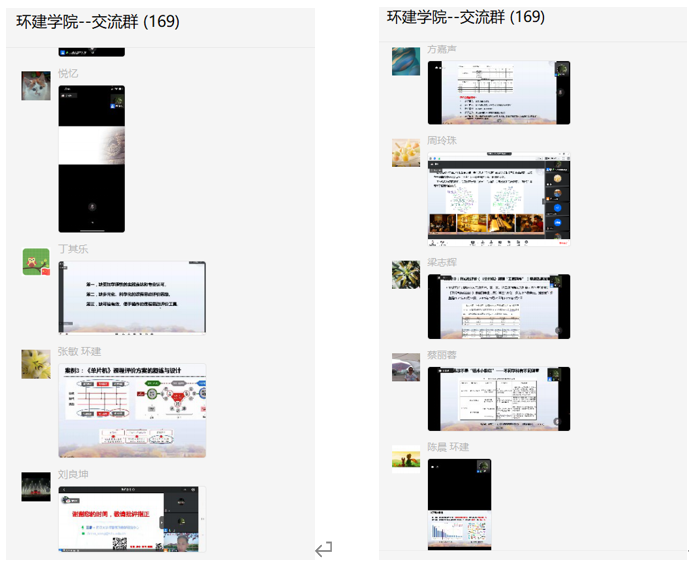Click 悦忆's cat avatar

(x=36, y=87)
